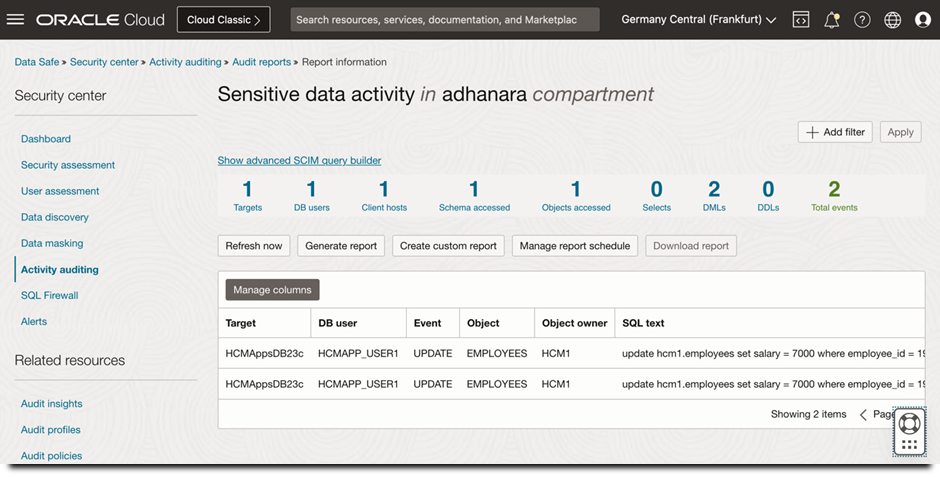Click the Download report button
Viewport: 940px width, 477px height.
point(691,246)
